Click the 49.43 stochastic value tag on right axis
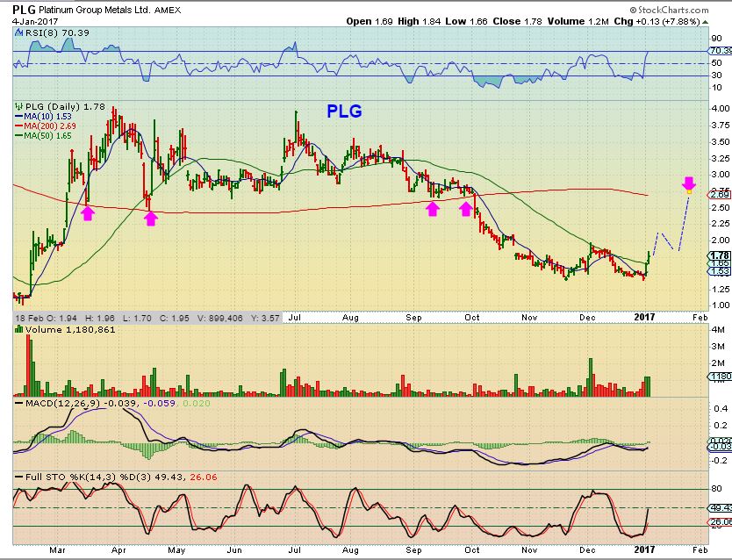Image resolution: width=732 pixels, height=560 pixels. pos(720,507)
